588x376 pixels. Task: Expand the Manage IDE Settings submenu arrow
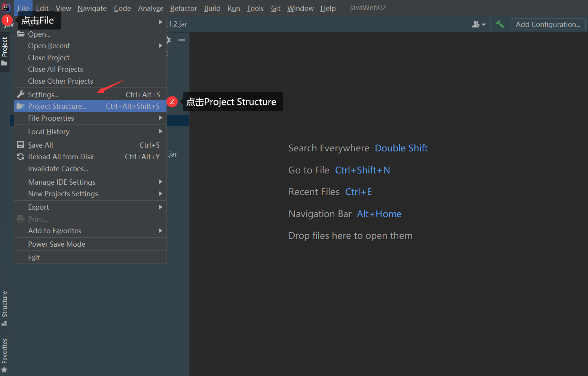[160, 182]
